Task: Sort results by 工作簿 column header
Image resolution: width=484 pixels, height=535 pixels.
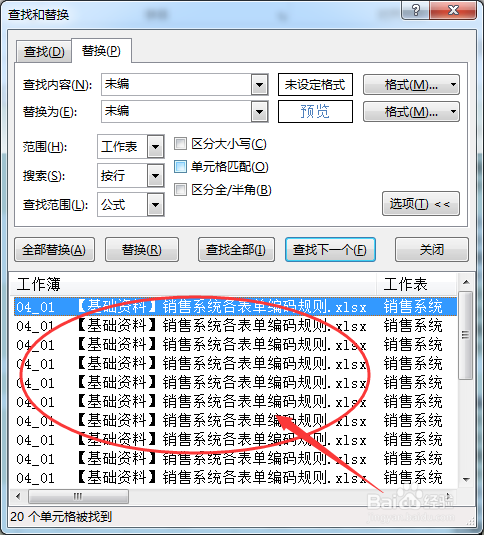Action: click(x=193, y=284)
